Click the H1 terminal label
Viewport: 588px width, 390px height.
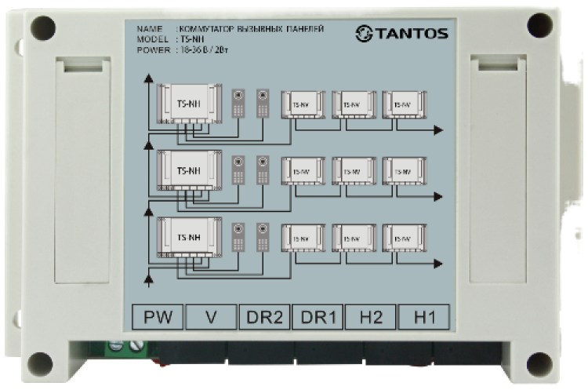[x=423, y=317]
